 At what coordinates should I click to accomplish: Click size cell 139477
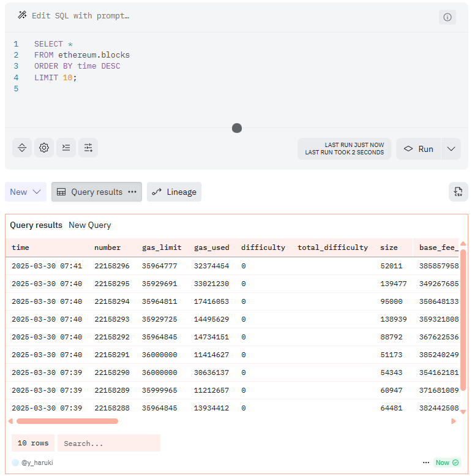pyautogui.click(x=394, y=284)
